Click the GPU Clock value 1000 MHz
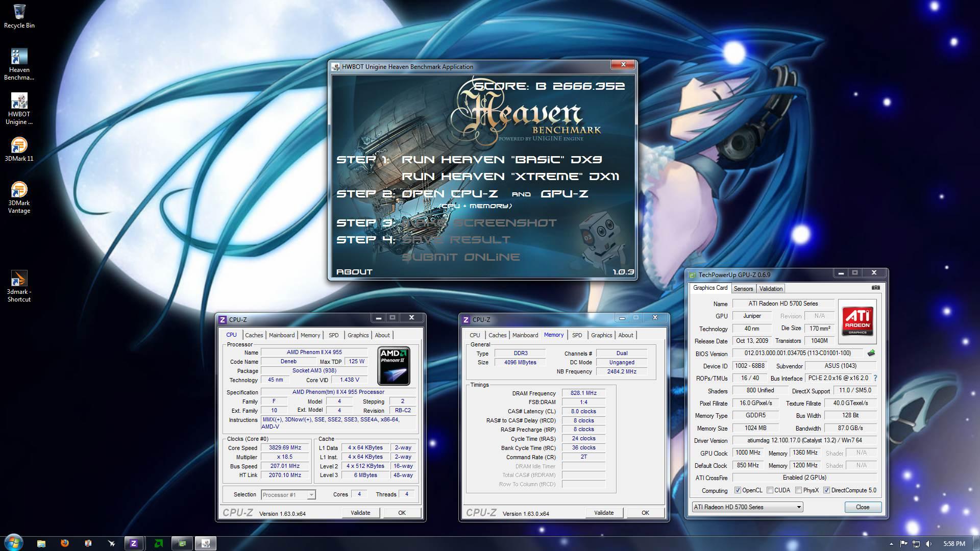 click(748, 453)
